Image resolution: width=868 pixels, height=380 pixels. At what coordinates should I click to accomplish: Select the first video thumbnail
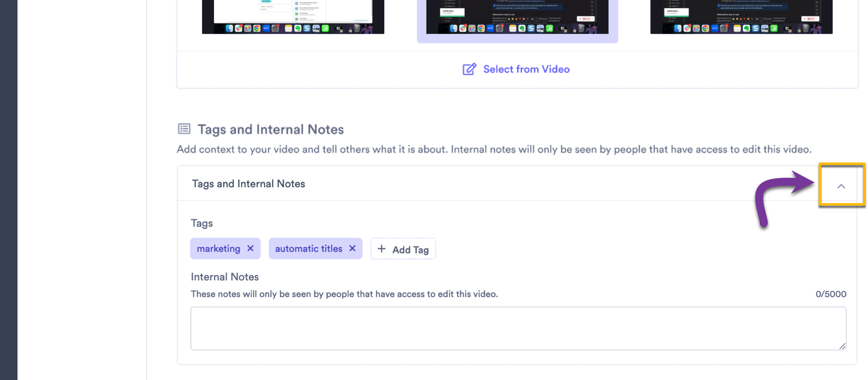coord(293,17)
